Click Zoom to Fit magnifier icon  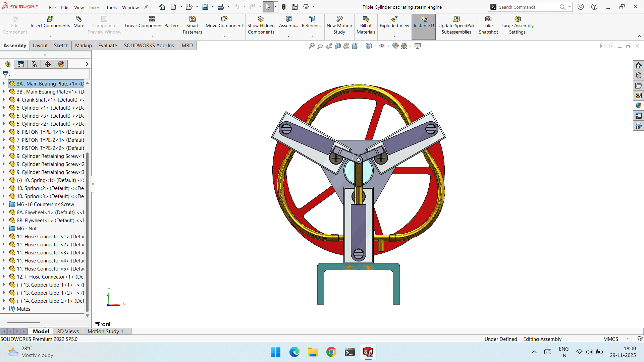[x=311, y=46]
